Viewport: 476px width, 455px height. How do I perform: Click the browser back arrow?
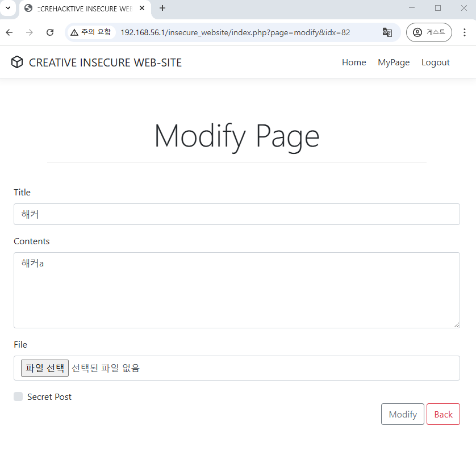point(10,32)
